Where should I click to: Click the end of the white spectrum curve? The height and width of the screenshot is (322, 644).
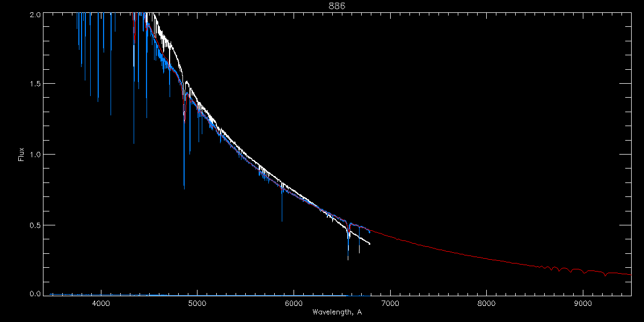[369, 244]
